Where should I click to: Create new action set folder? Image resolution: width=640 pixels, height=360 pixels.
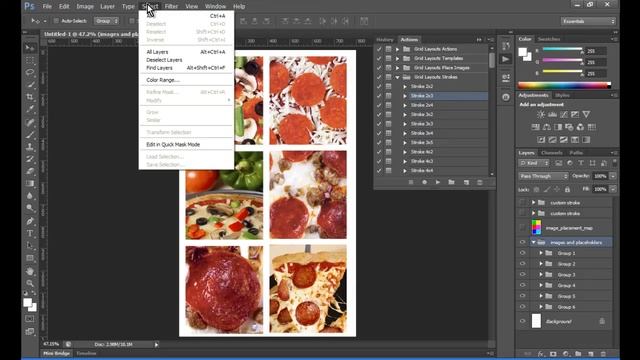coord(451,182)
